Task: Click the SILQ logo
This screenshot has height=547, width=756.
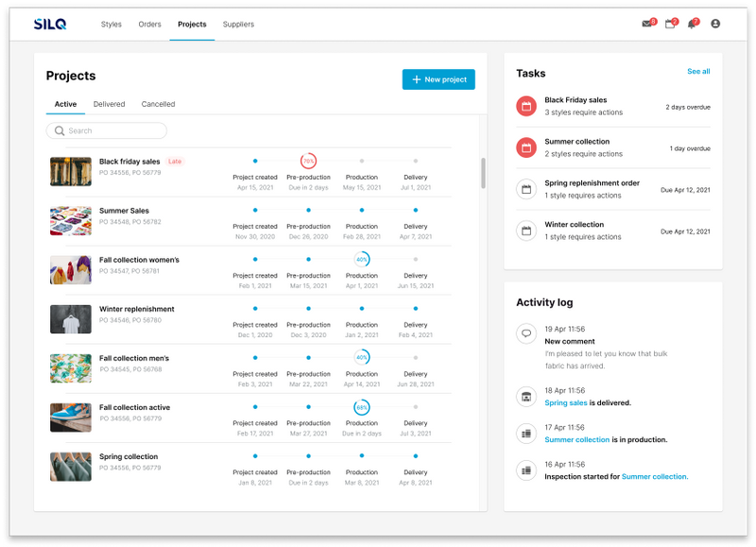Action: (50, 24)
